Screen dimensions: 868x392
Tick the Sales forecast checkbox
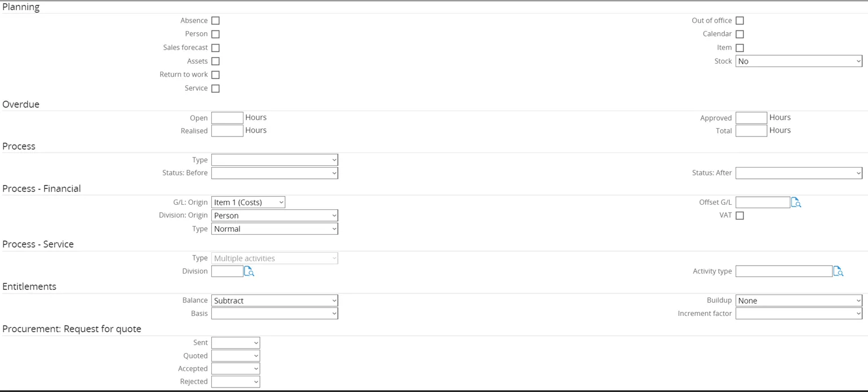pyautogui.click(x=215, y=48)
